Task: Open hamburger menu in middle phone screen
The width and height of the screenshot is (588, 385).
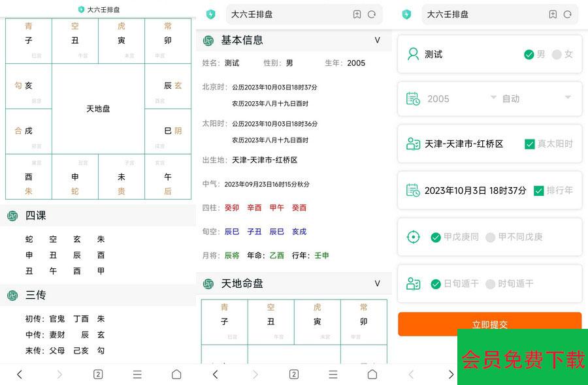Action: pyautogui.click(x=333, y=374)
